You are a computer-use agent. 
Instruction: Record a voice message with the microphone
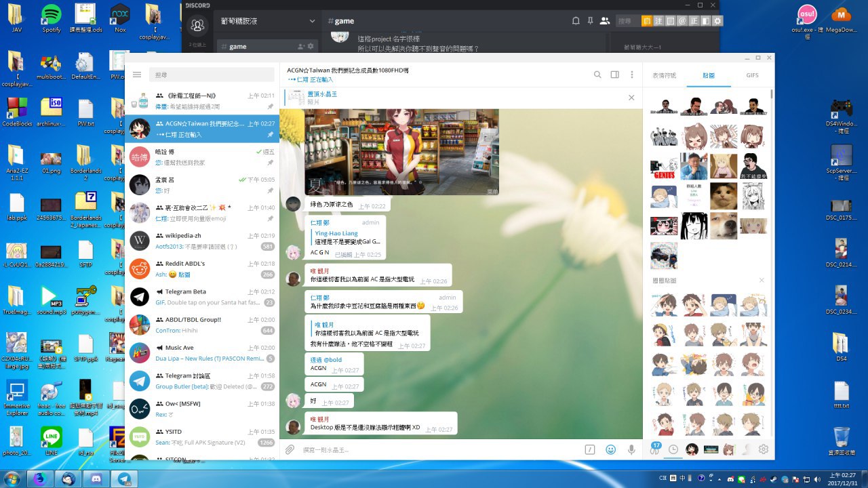coord(631,449)
